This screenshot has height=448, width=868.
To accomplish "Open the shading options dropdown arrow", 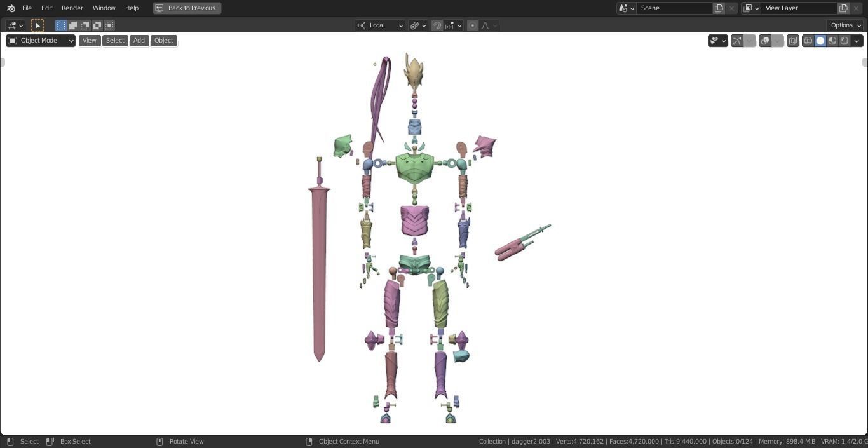I will click(x=857, y=41).
